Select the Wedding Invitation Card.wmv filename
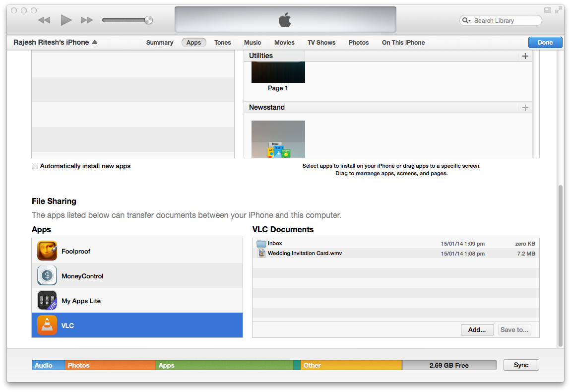The image size is (571, 392). 305,253
